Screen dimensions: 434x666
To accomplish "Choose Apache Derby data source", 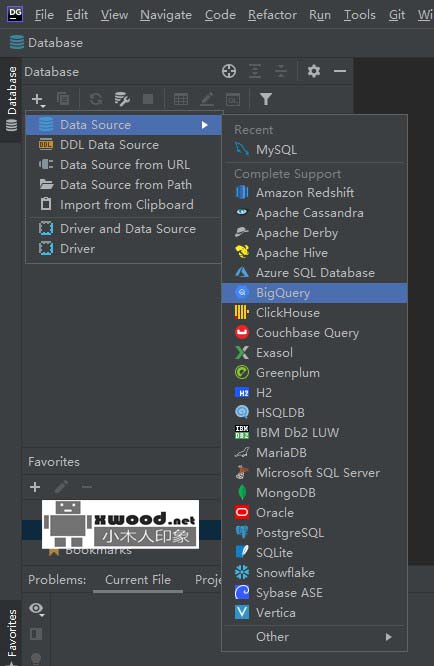I will [x=314, y=232].
